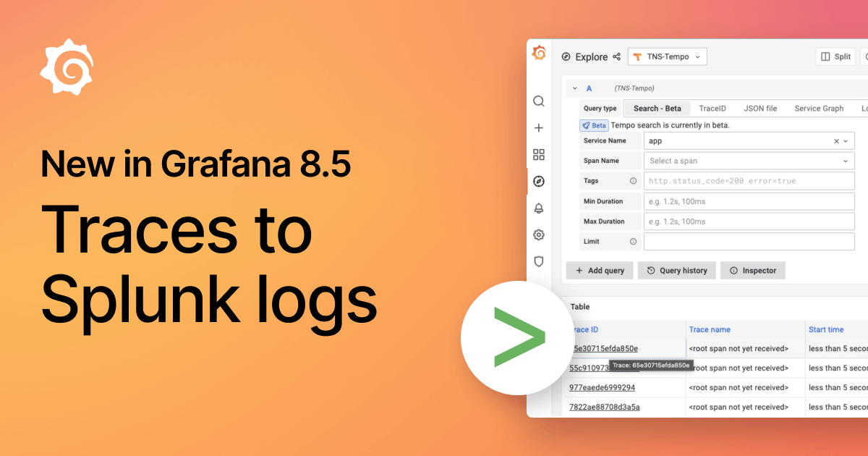Click the Grafana logo atop the sidebar

(538, 52)
